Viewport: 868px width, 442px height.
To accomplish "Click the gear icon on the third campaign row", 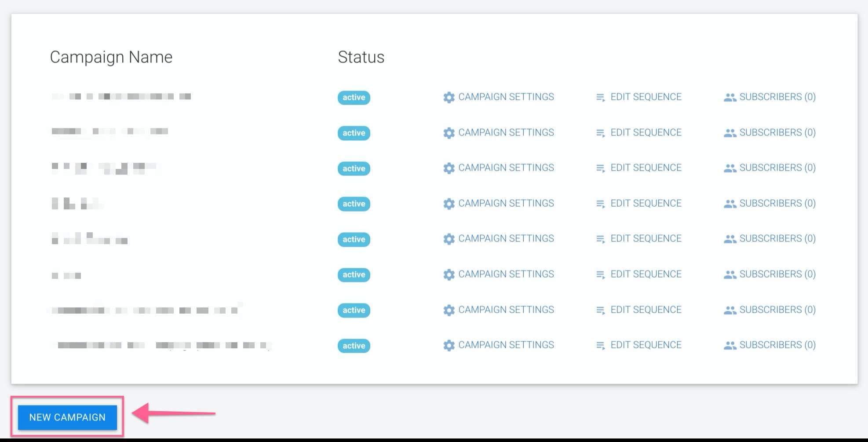I will (449, 168).
